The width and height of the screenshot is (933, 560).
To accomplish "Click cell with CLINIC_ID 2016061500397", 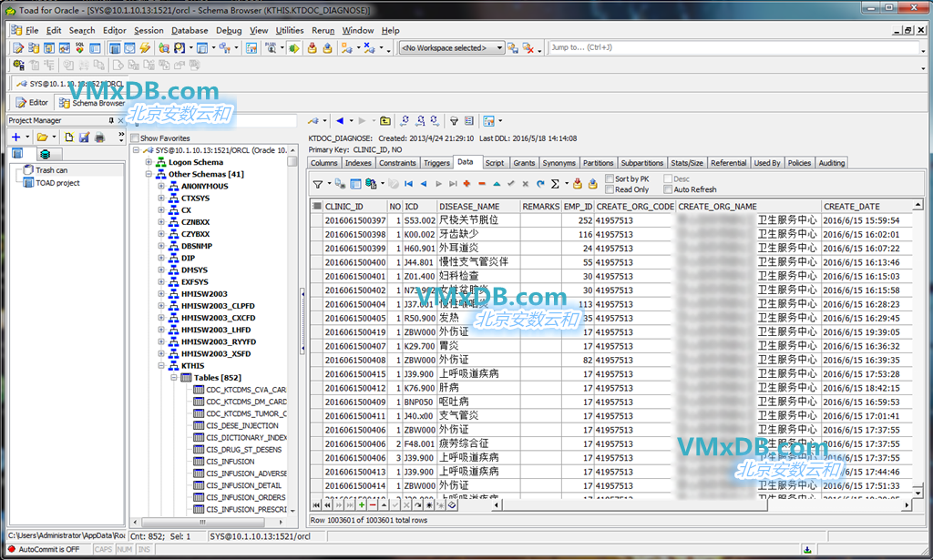I will [355, 220].
